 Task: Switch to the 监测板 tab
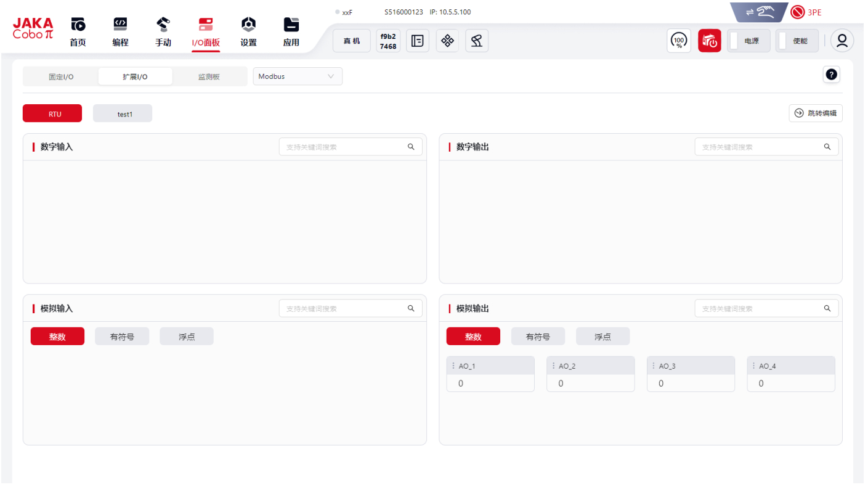pyautogui.click(x=209, y=77)
